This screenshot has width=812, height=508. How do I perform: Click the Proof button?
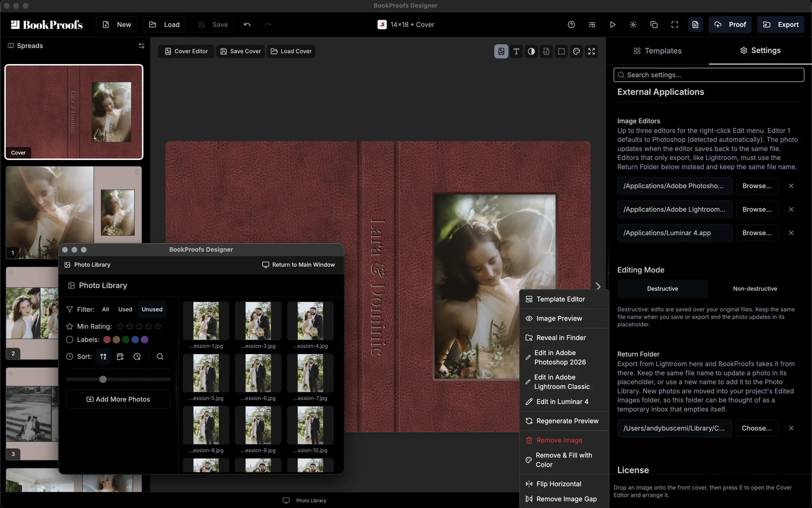(730, 24)
